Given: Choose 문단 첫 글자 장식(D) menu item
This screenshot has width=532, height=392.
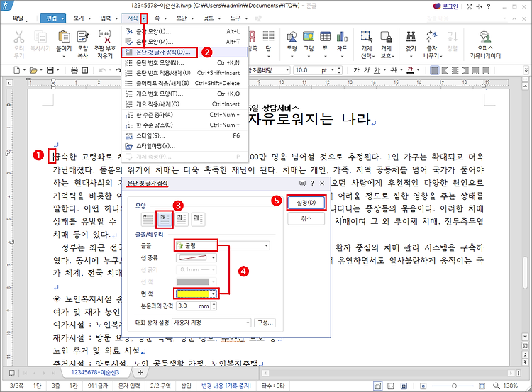Looking at the screenshot, I should [185, 52].
